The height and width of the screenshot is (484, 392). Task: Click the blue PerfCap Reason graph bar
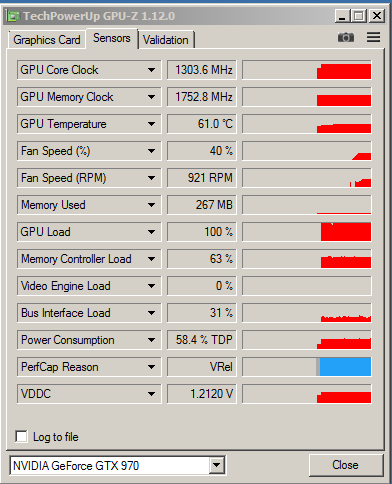click(345, 367)
